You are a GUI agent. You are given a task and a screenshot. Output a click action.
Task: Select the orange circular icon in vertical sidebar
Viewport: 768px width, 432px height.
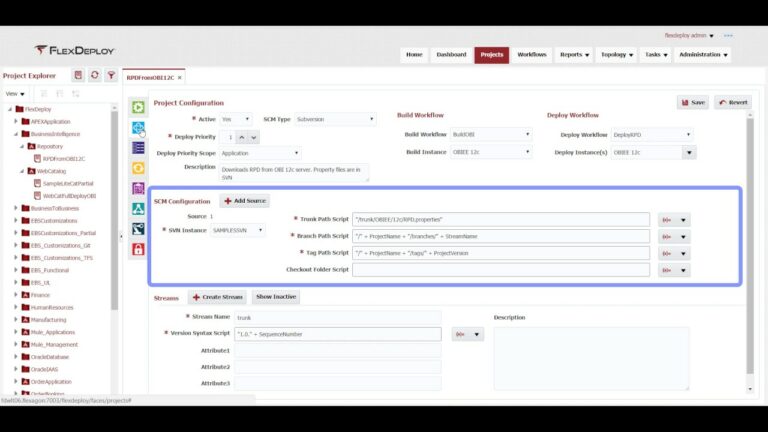138,168
